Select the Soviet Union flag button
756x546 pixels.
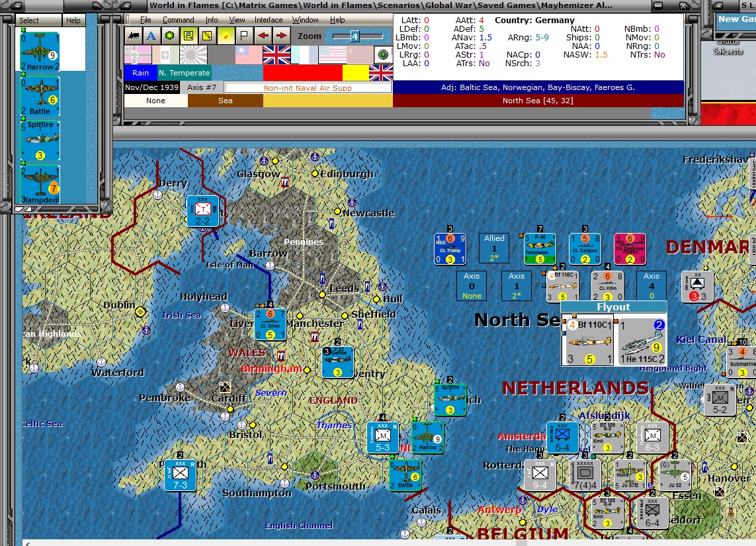pyautogui.click(x=359, y=55)
